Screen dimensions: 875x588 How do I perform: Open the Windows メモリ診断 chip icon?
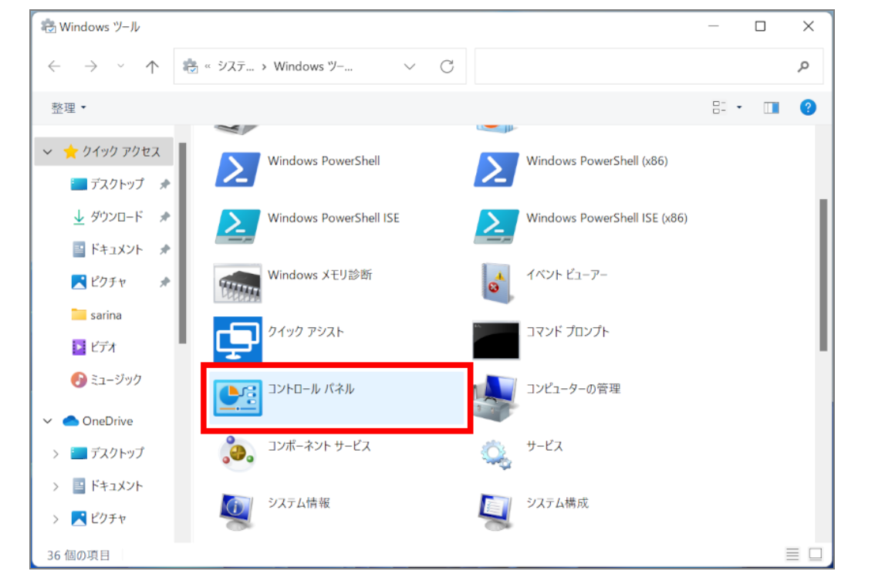coord(237,283)
